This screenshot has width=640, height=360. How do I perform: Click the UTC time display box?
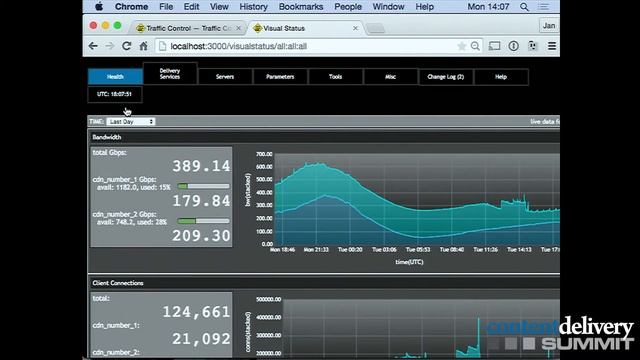click(x=115, y=94)
